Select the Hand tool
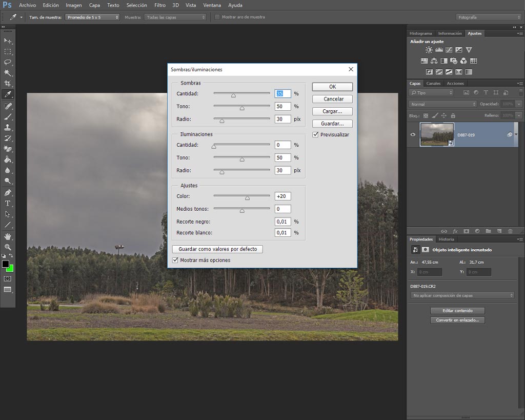Image resolution: width=525 pixels, height=420 pixels. click(x=8, y=236)
